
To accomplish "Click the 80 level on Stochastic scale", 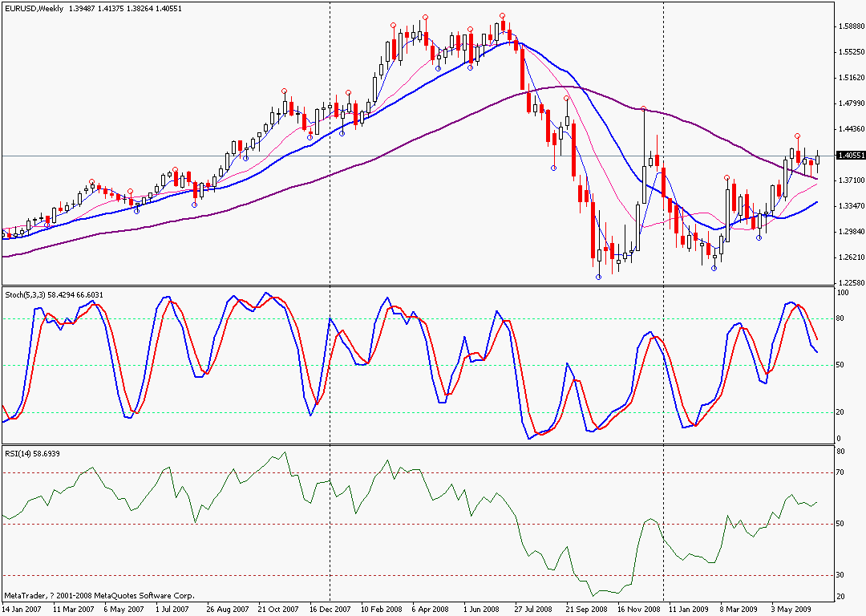I will point(840,318).
